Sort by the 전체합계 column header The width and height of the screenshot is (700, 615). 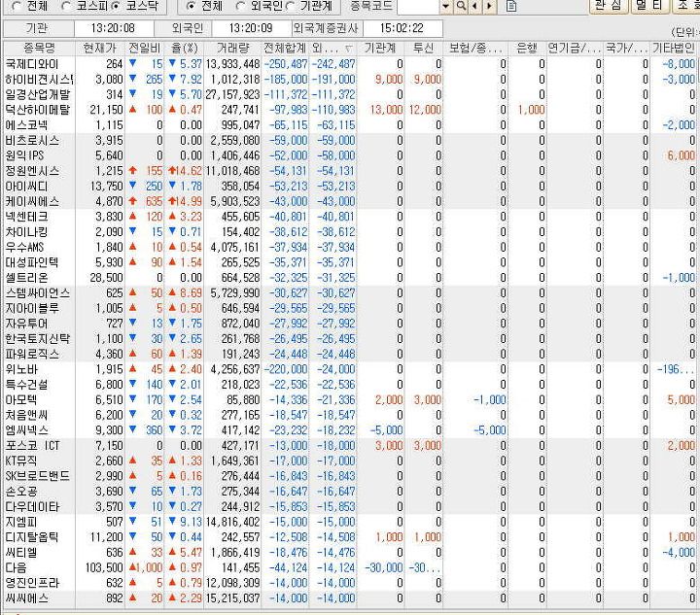click(x=285, y=49)
